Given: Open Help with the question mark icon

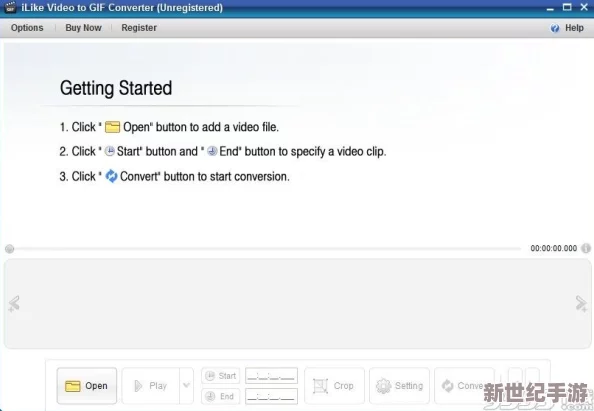Looking at the screenshot, I should (567, 28).
